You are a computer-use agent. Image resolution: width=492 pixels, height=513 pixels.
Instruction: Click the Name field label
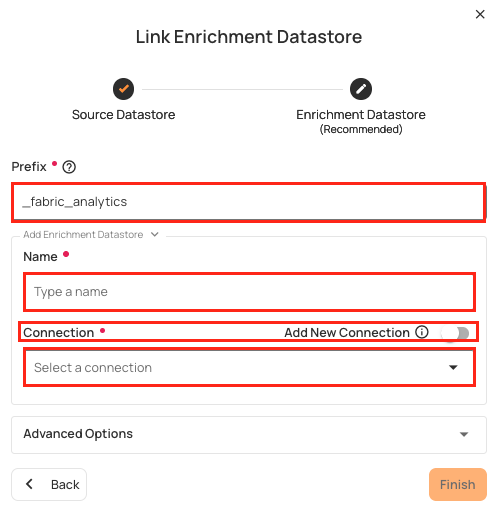coord(40,257)
